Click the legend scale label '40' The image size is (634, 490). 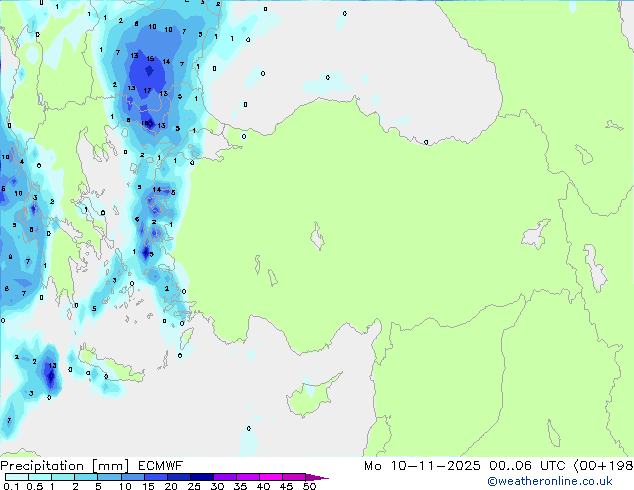coord(263,486)
